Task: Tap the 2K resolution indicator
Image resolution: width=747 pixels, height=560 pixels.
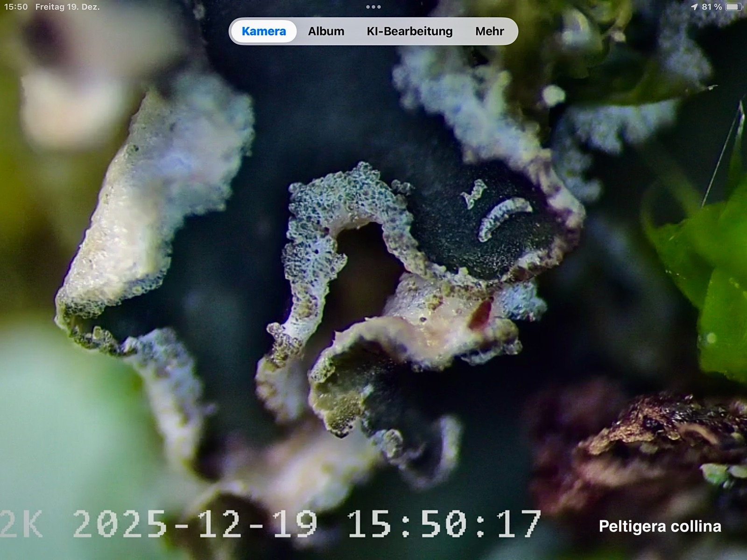Action: click(x=21, y=524)
